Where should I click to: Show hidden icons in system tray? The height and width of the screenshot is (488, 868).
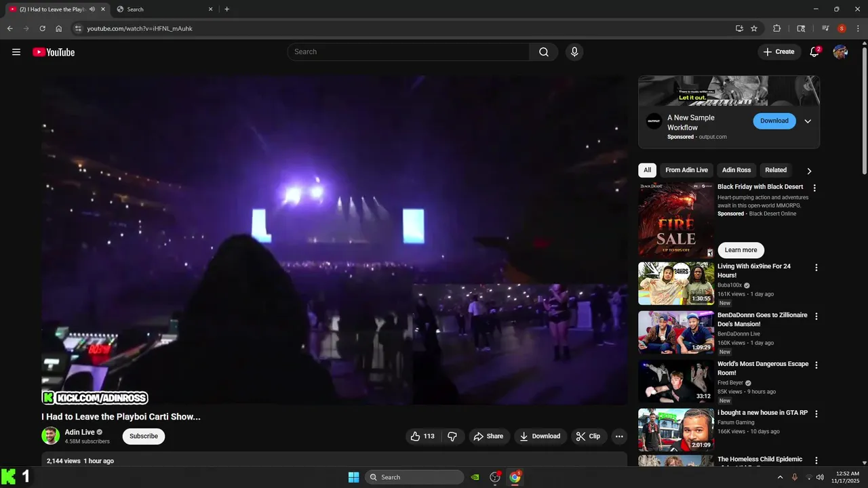click(780, 477)
